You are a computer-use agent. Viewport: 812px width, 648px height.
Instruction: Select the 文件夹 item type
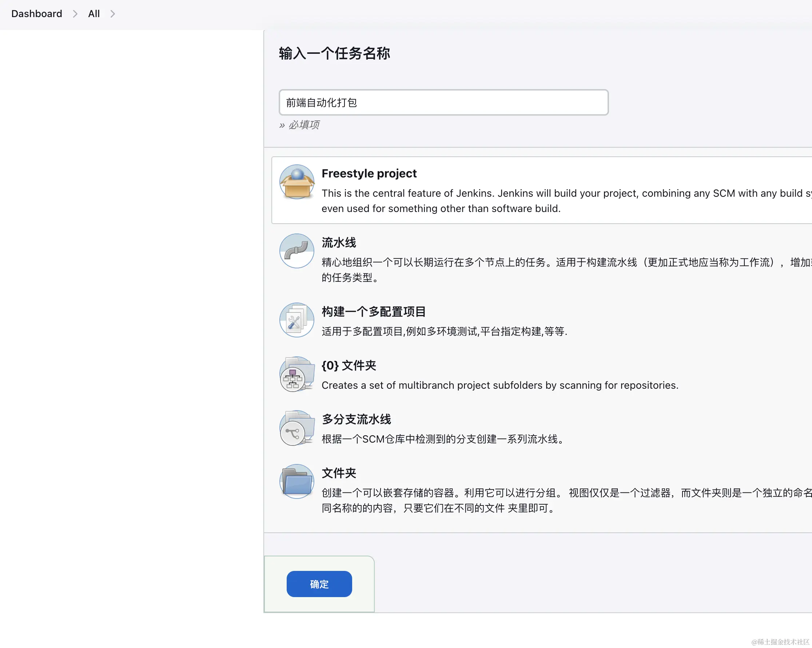point(338,473)
